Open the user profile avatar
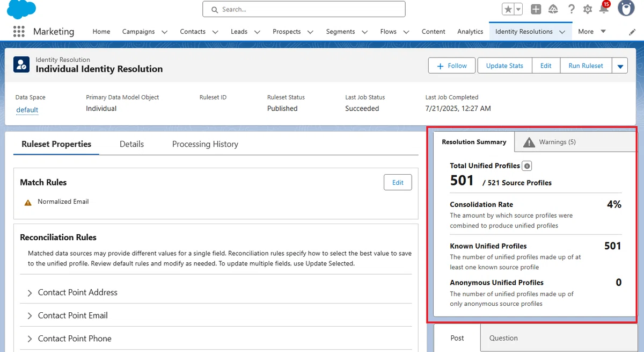The width and height of the screenshot is (644, 352). [x=626, y=9]
